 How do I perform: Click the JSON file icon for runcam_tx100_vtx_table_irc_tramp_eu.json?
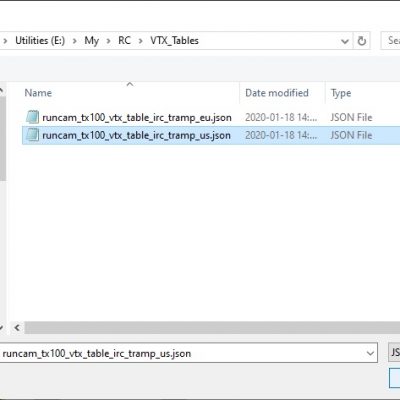[x=32, y=117]
